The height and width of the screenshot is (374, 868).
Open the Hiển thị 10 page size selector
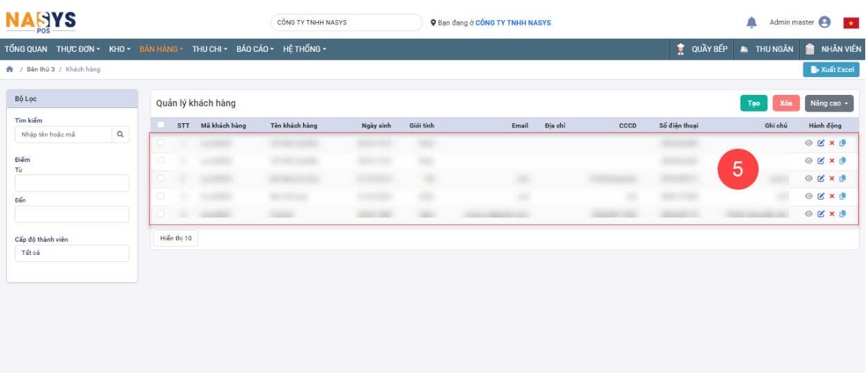tap(175, 238)
